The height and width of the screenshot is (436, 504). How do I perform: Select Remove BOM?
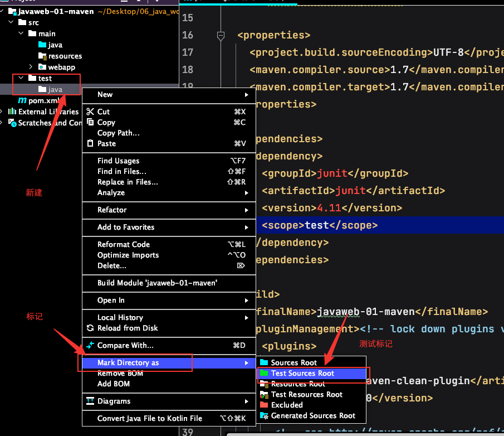click(x=169, y=373)
